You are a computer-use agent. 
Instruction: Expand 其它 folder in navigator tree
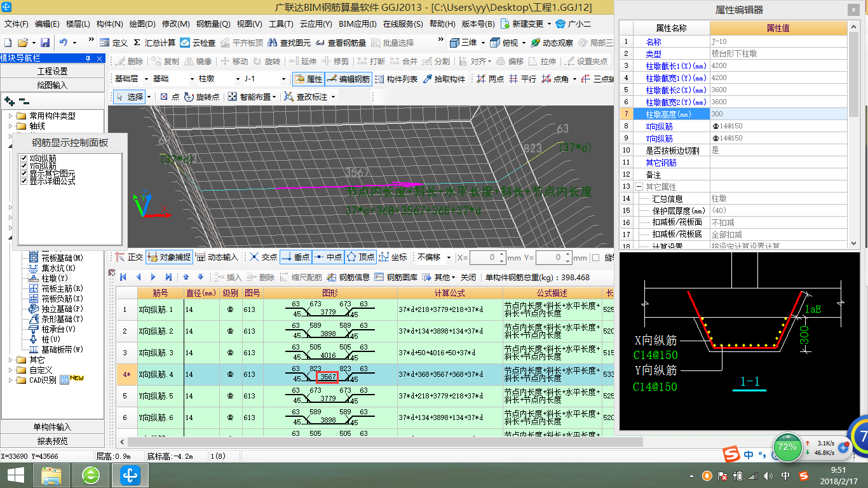point(11,360)
